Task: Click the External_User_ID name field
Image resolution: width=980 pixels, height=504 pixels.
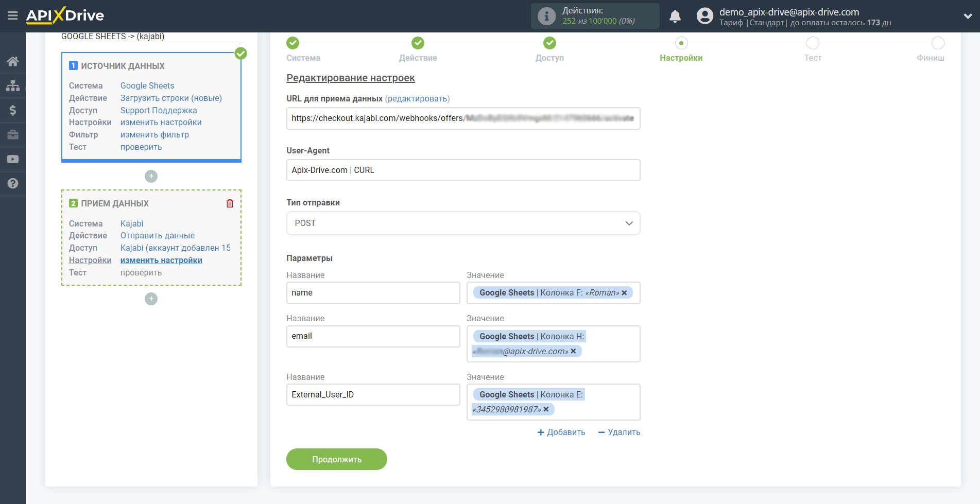Action: [x=373, y=395]
